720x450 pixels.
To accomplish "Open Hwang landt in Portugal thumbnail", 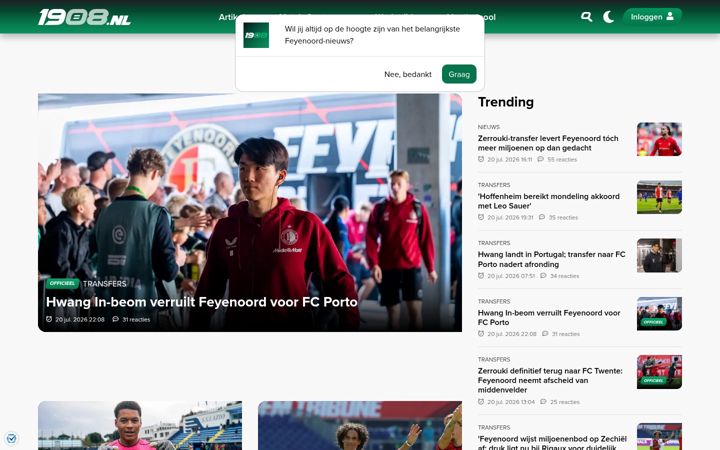I will click(659, 255).
